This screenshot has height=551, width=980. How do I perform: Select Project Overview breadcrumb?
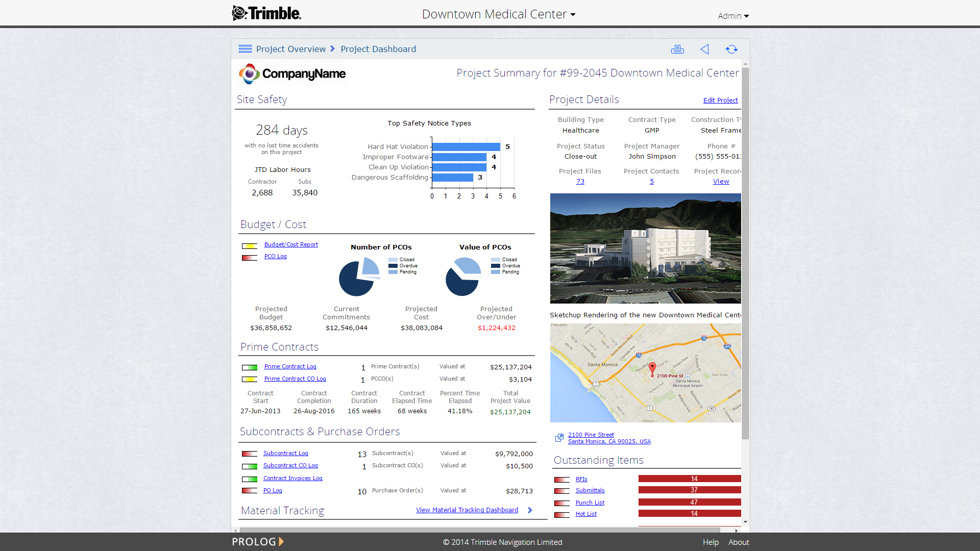(x=290, y=49)
